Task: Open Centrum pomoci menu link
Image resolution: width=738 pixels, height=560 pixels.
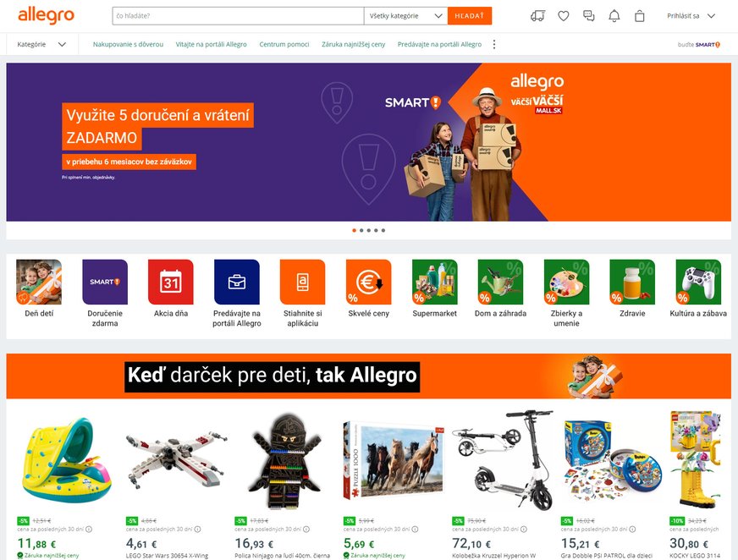Action: (284, 44)
